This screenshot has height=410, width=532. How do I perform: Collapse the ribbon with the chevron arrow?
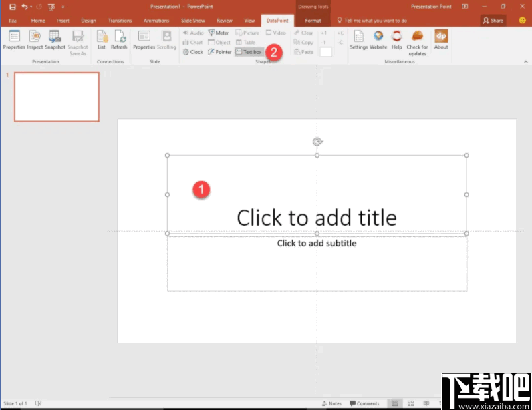[525, 61]
